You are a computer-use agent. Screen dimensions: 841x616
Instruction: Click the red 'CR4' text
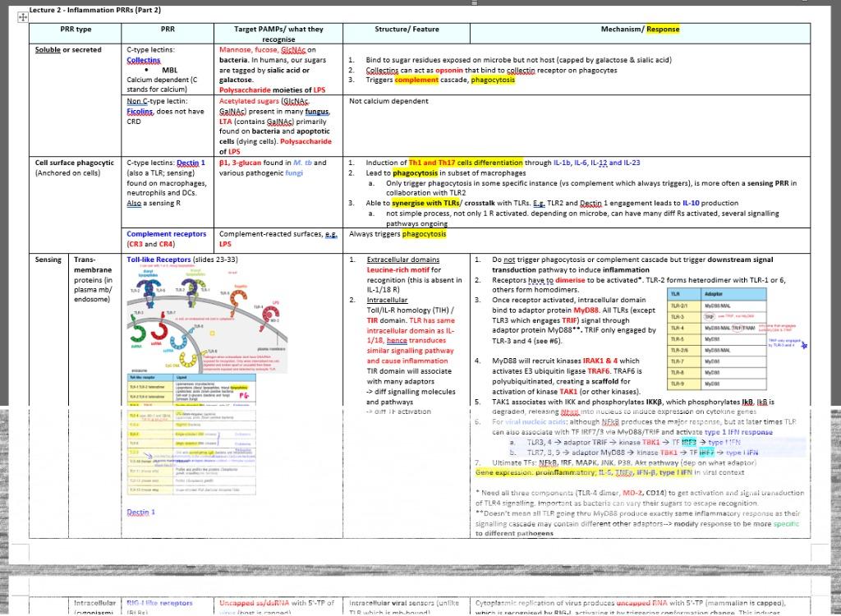click(166, 244)
